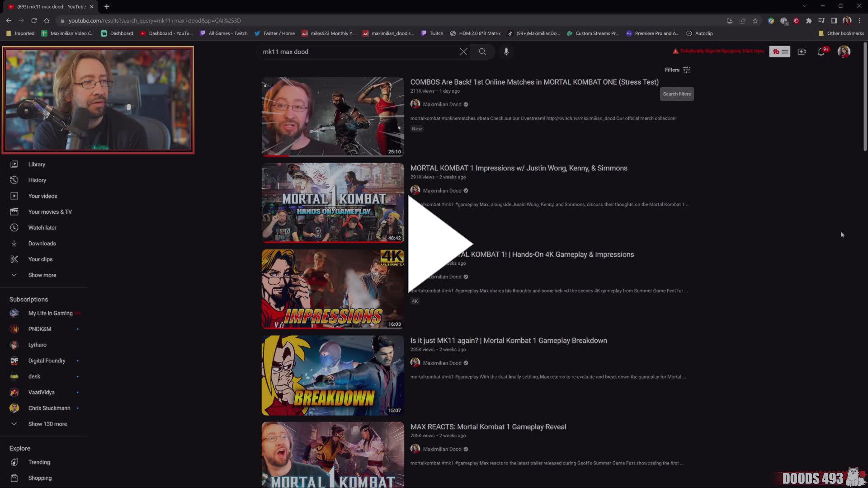
Task: Open the TubeBuddy Sign-in Required link
Action: coord(719,51)
